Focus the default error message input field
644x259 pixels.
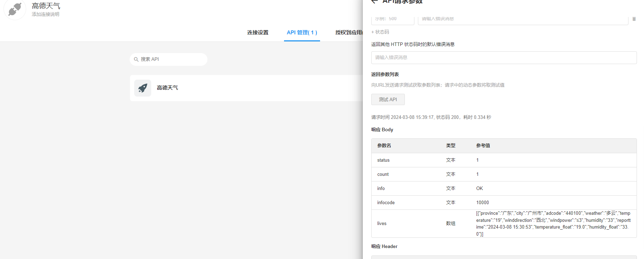point(503,58)
